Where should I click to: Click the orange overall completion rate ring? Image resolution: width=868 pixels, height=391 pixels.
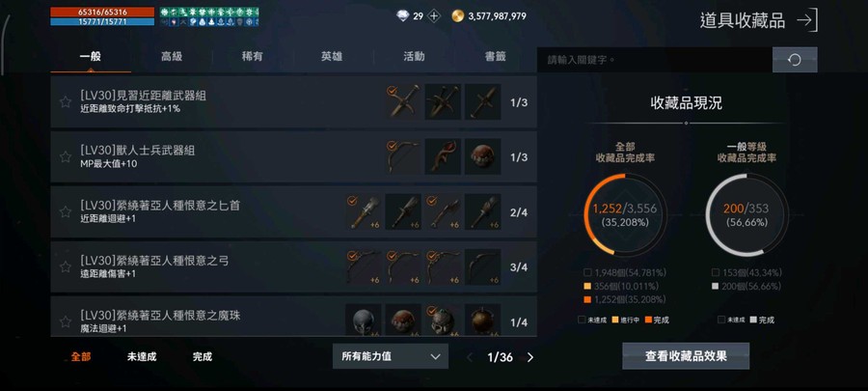click(625, 214)
